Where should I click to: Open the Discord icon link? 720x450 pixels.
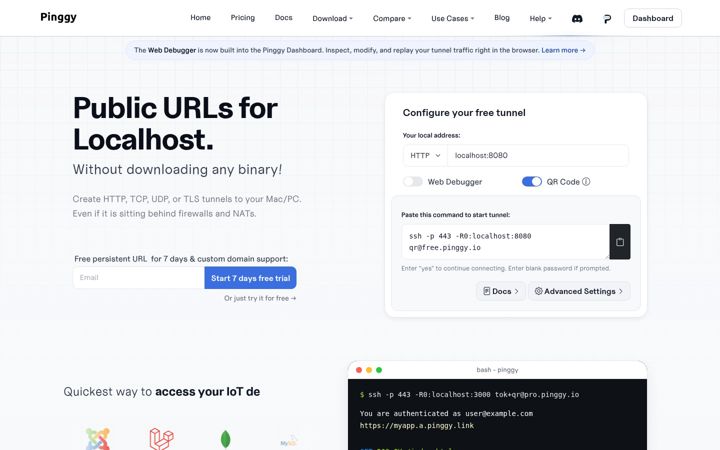(x=577, y=18)
